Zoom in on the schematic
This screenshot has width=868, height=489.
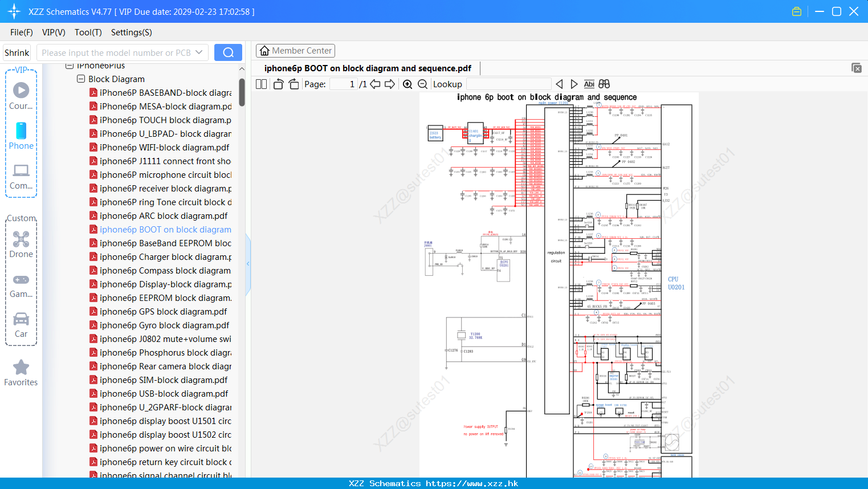pos(407,84)
